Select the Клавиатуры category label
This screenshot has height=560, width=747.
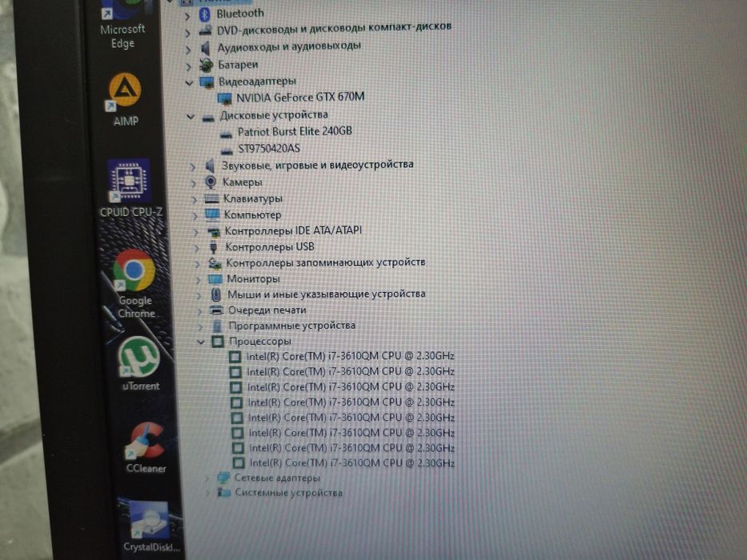[x=253, y=198]
